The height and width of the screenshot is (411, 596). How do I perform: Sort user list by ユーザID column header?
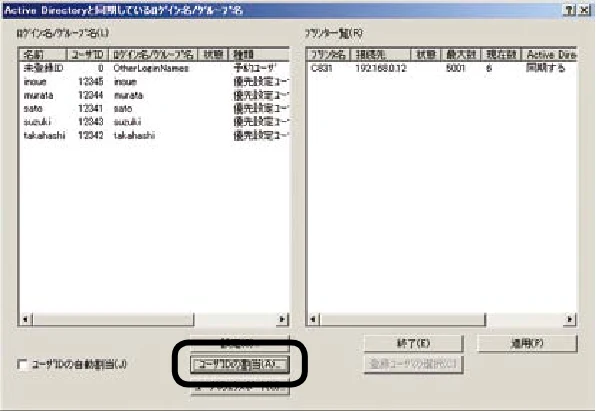[x=88, y=54]
